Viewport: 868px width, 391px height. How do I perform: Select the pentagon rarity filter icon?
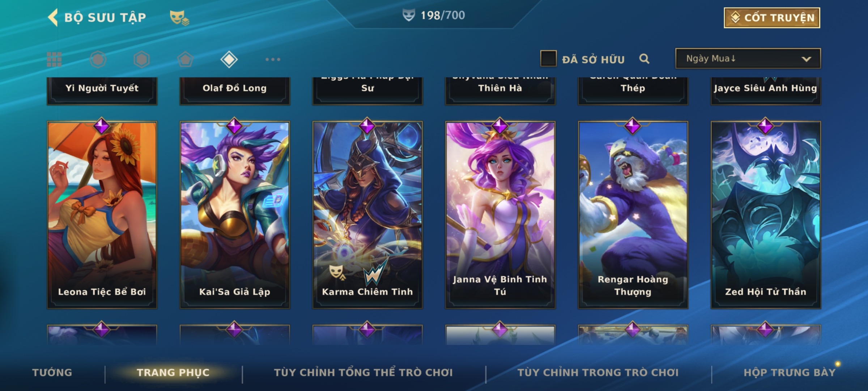click(185, 59)
